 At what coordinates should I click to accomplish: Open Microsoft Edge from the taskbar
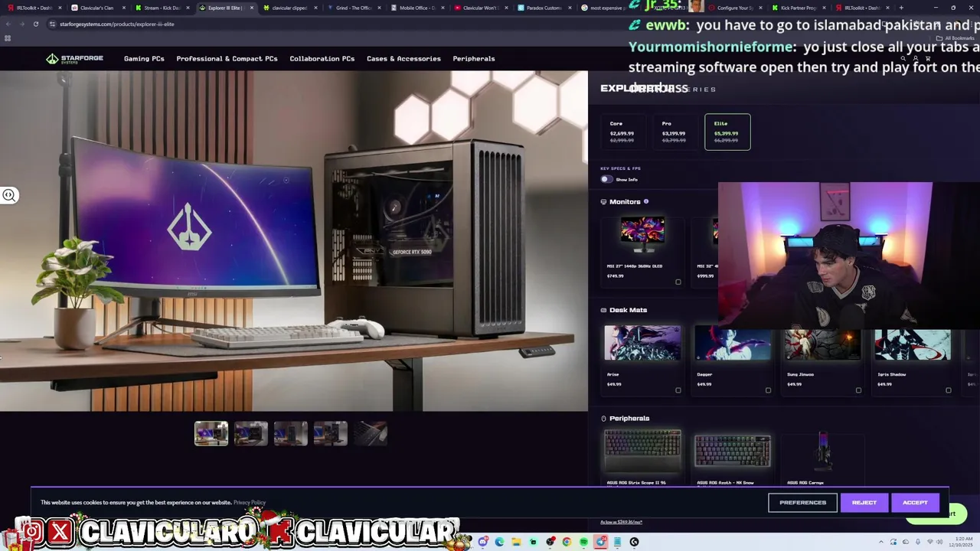coord(499,542)
